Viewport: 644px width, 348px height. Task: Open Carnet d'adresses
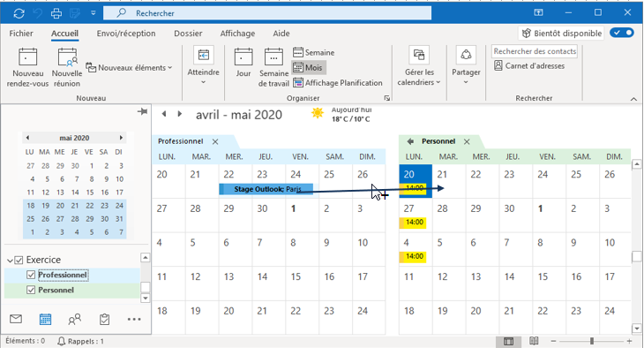click(x=529, y=66)
